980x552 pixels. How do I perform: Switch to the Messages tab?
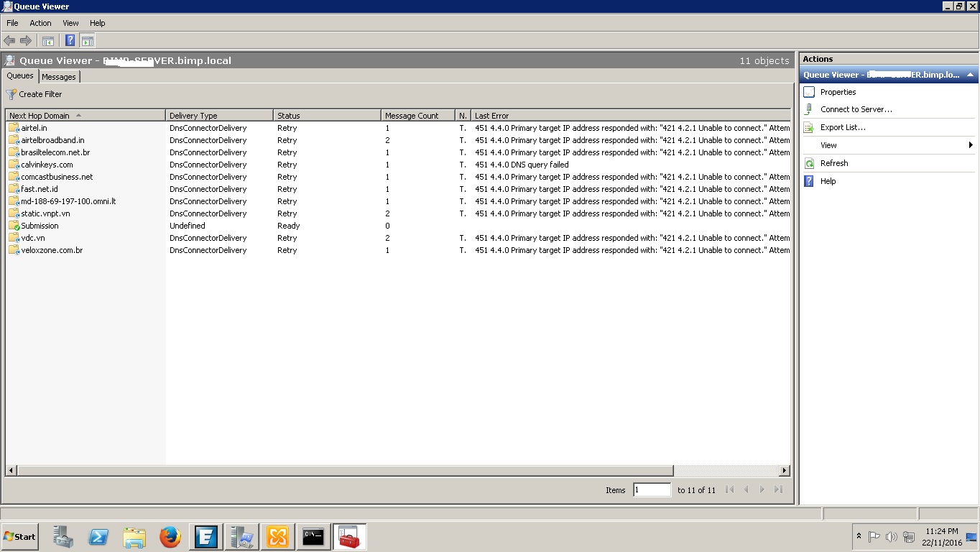(x=59, y=76)
